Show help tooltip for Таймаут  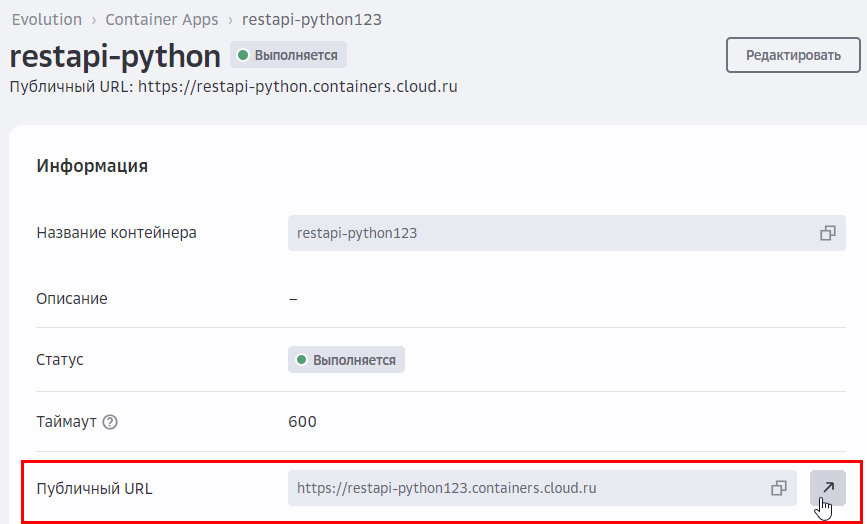pyautogui.click(x=110, y=422)
